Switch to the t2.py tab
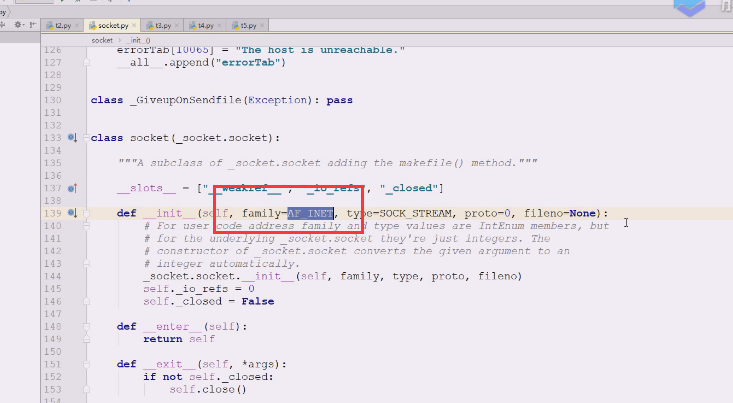Image resolution: width=733 pixels, height=403 pixels. tap(63, 25)
